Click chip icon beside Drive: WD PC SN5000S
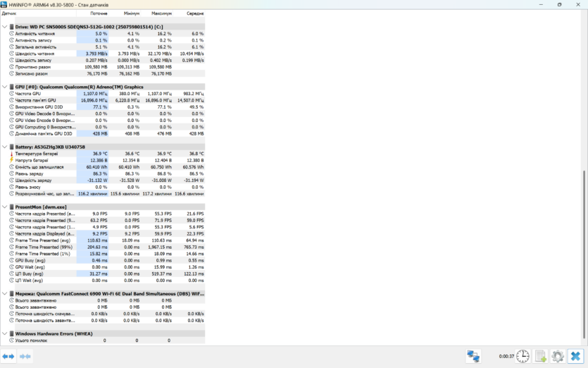The image size is (588, 368). click(x=12, y=27)
